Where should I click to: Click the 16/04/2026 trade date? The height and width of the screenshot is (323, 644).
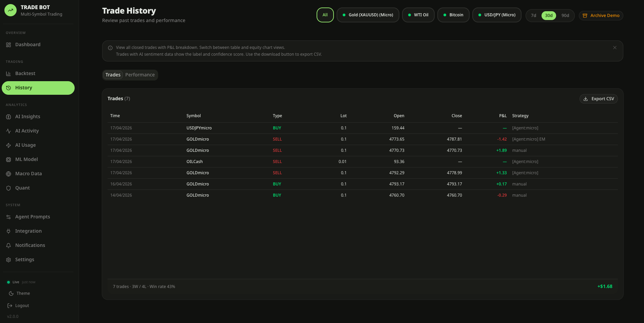121,184
